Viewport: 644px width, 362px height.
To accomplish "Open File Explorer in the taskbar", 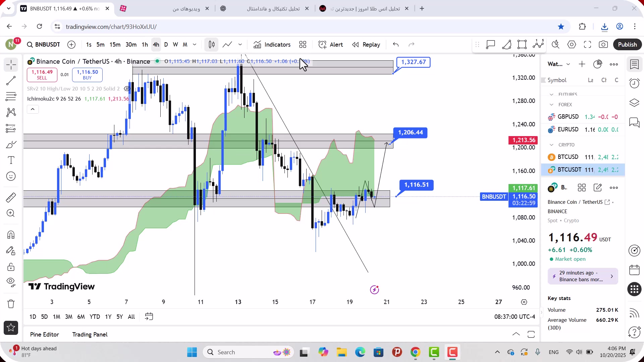I will point(341,352).
